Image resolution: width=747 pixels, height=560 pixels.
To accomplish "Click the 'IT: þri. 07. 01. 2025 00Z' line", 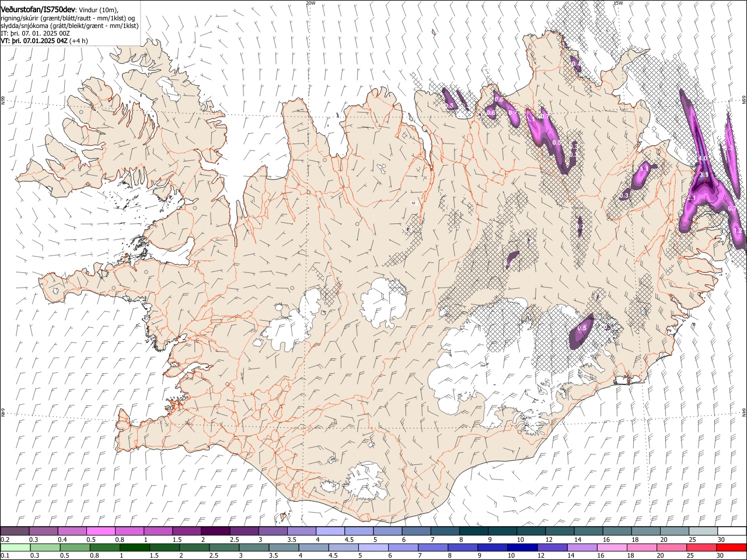I will [x=36, y=33].
